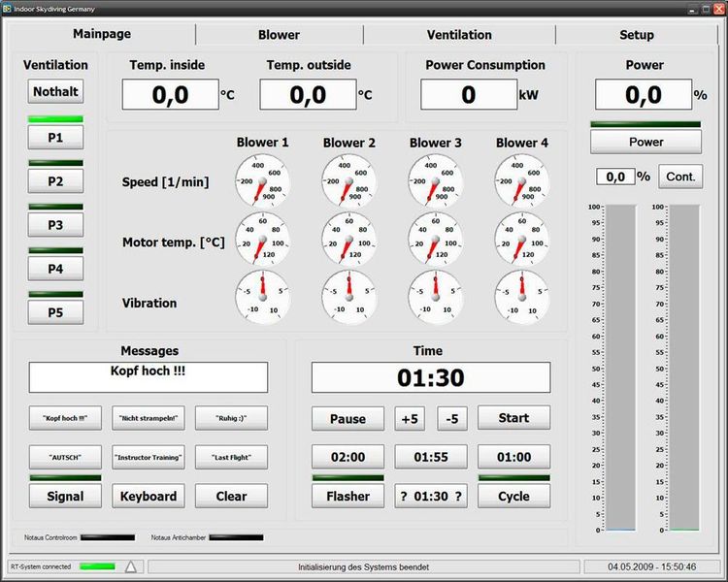Click the warning triangle in status bar
The height and width of the screenshot is (582, 728).
pyautogui.click(x=131, y=566)
